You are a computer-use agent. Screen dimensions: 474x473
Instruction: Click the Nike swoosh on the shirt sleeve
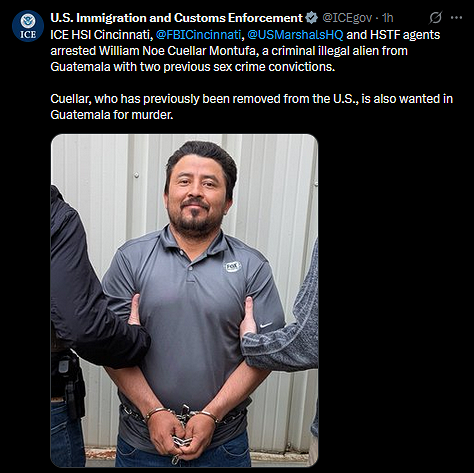point(266,324)
